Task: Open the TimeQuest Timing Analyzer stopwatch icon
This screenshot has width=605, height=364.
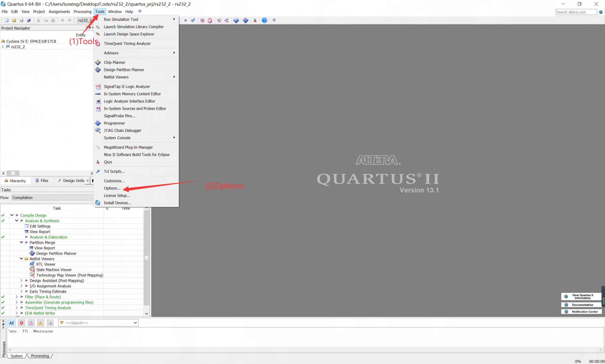Action: pyautogui.click(x=210, y=20)
